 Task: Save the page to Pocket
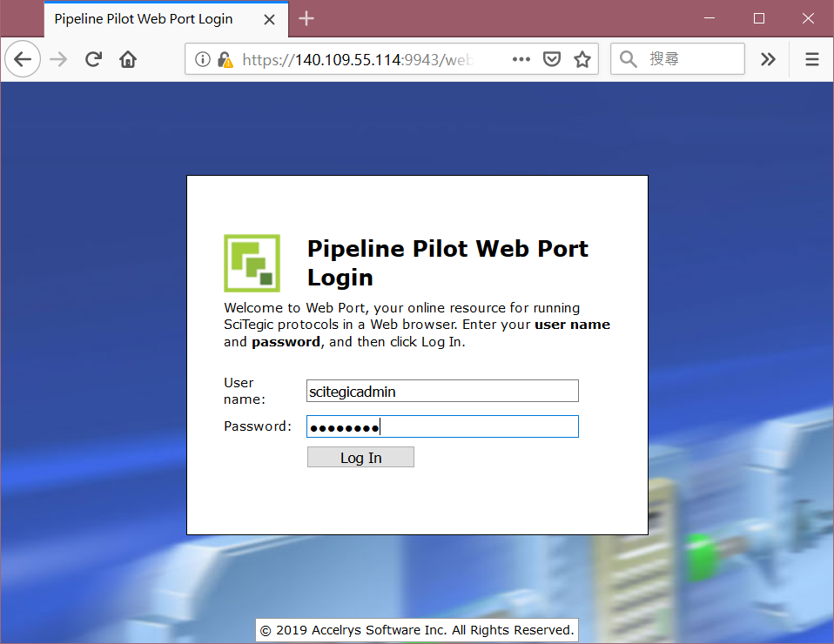click(x=552, y=59)
